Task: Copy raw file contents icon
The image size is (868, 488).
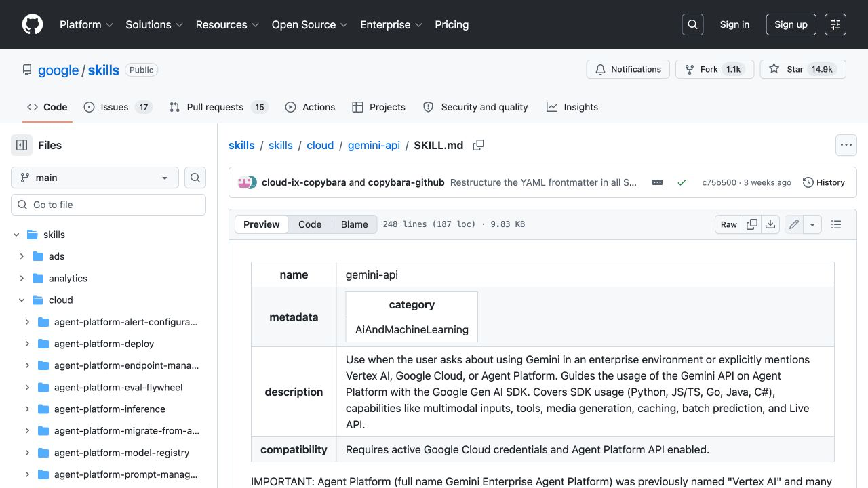Action: click(752, 224)
